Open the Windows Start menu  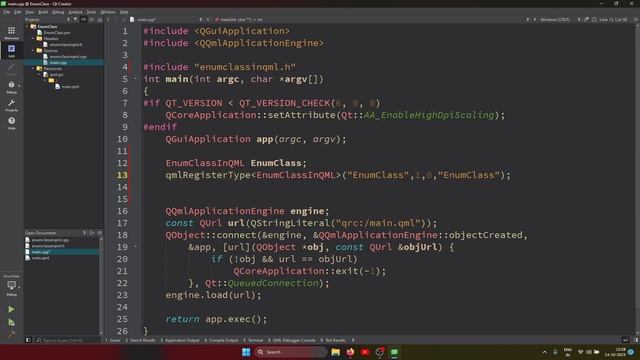(246, 352)
